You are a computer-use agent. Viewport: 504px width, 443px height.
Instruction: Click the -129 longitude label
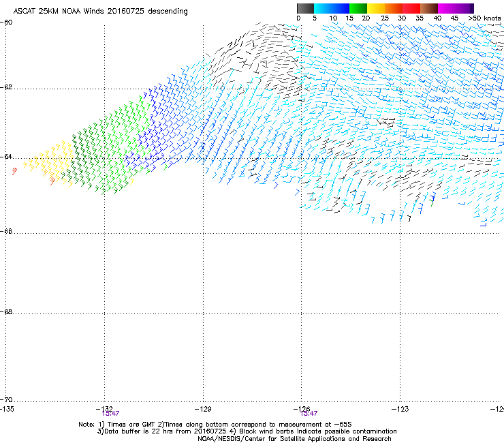point(203,409)
